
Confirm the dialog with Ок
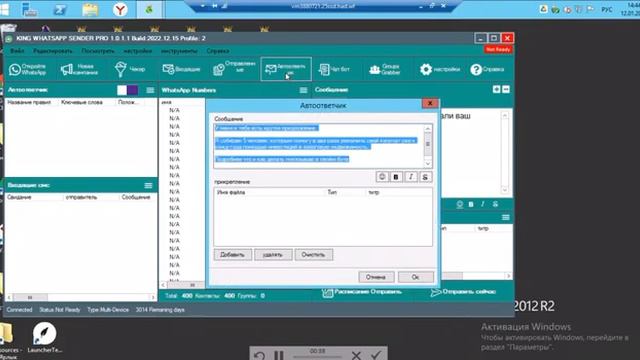(416, 277)
